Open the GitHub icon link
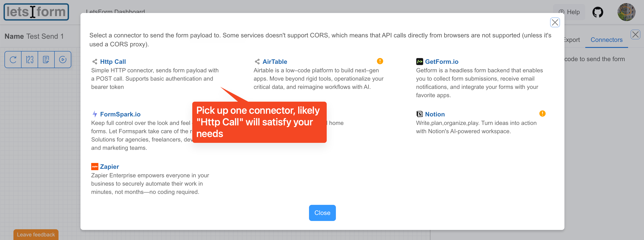Screen dimensions: 644x240 (598, 12)
